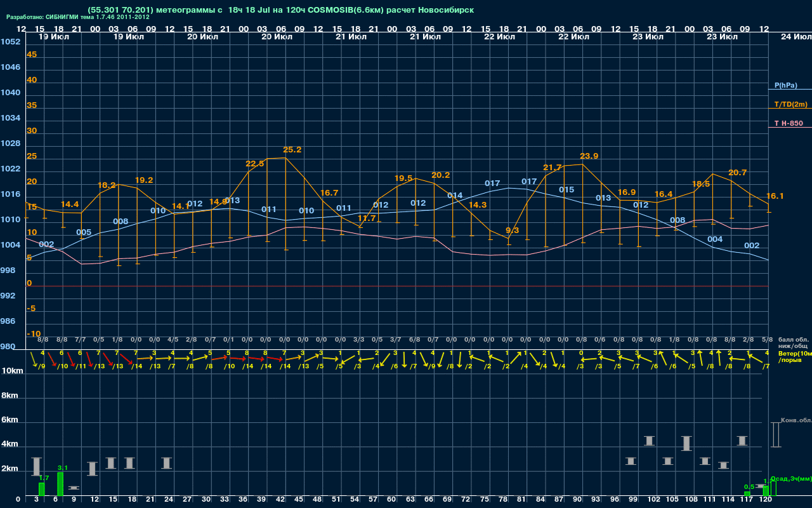Click the 14.3 temperature value

click(x=478, y=205)
